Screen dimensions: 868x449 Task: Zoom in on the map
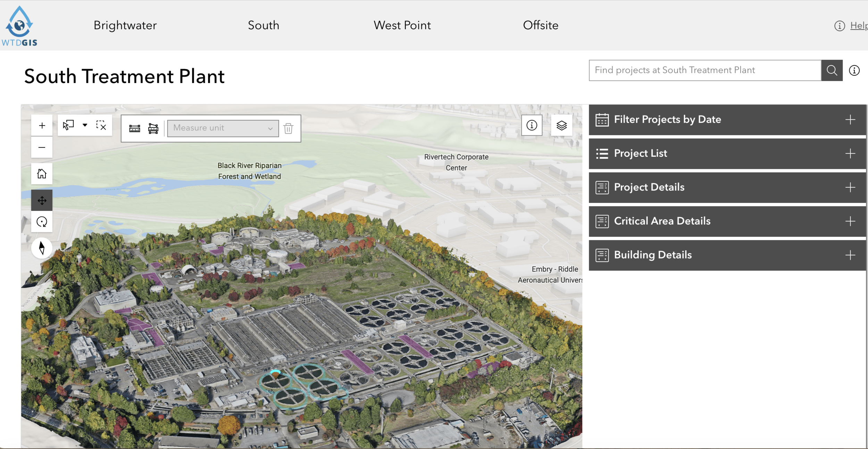[x=42, y=125]
